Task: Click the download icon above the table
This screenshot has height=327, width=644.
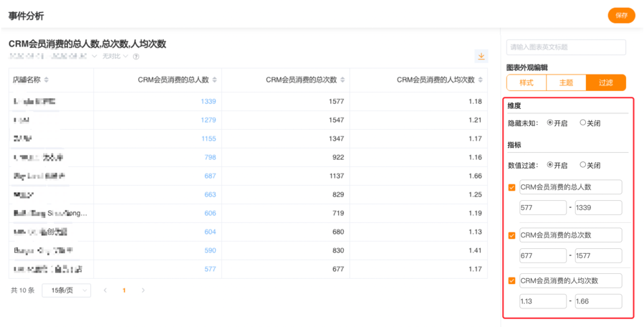Action: [x=481, y=56]
